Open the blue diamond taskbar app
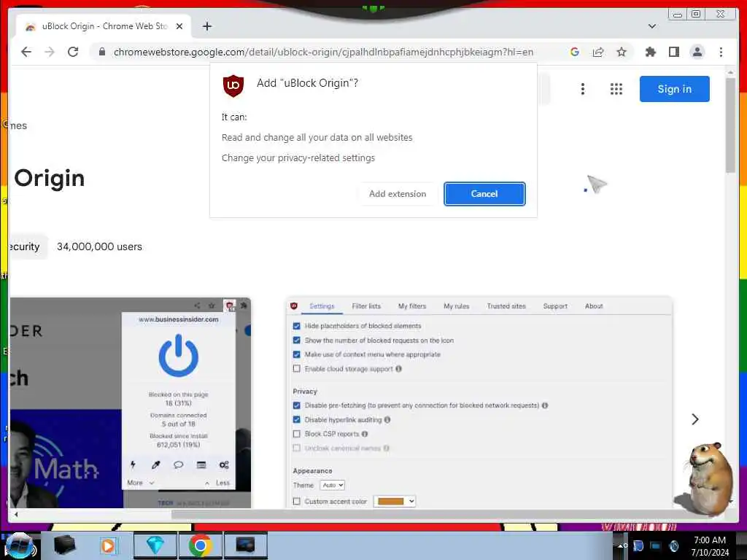 [x=155, y=545]
